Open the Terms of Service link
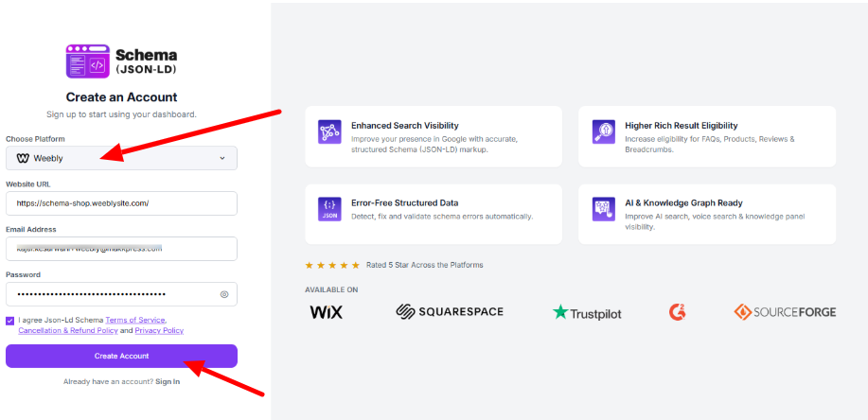The image size is (868, 420). pyautogui.click(x=135, y=320)
